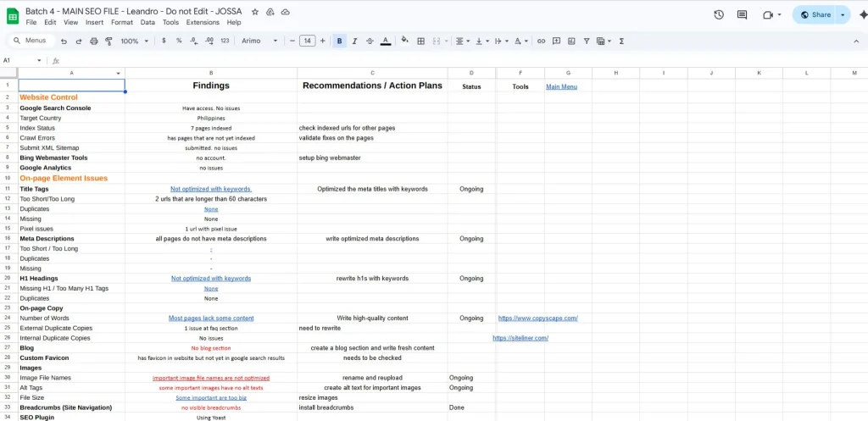
Task: Decrease font size minus button
Action: [x=292, y=41]
